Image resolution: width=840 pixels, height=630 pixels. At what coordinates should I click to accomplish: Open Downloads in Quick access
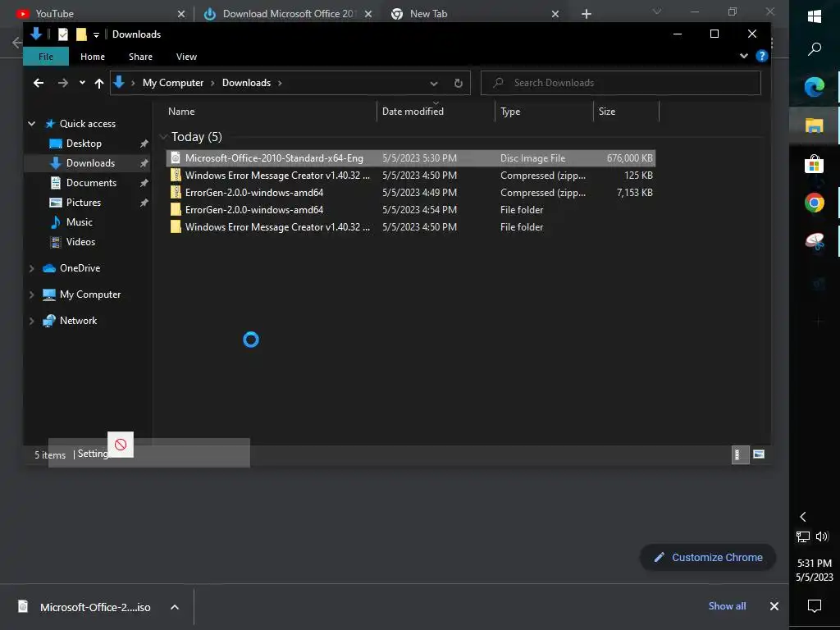point(90,163)
